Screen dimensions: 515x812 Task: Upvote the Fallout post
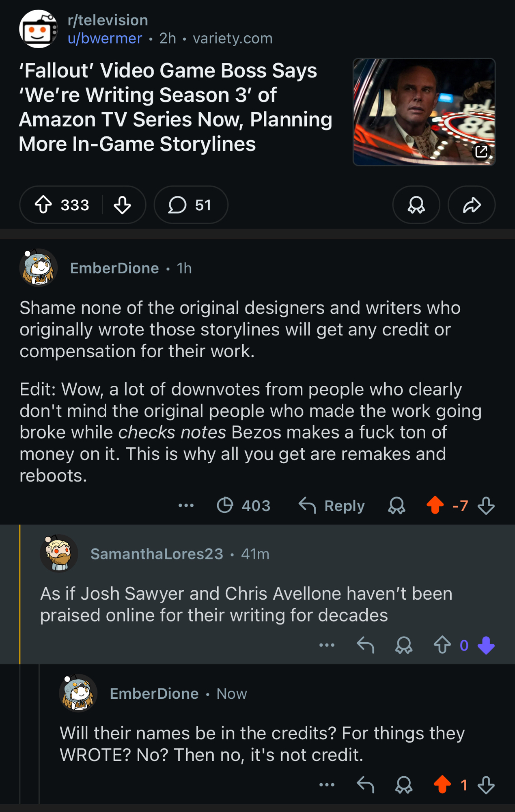(x=43, y=205)
